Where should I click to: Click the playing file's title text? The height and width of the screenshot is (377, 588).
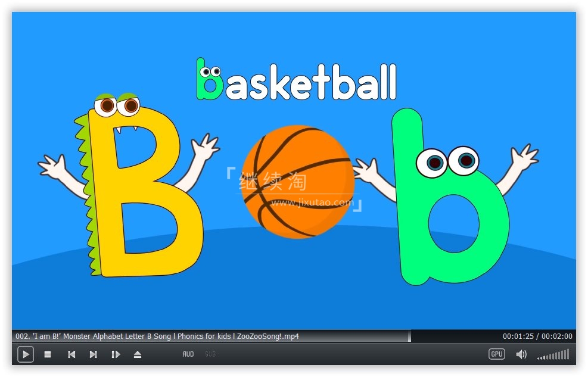pyautogui.click(x=157, y=337)
